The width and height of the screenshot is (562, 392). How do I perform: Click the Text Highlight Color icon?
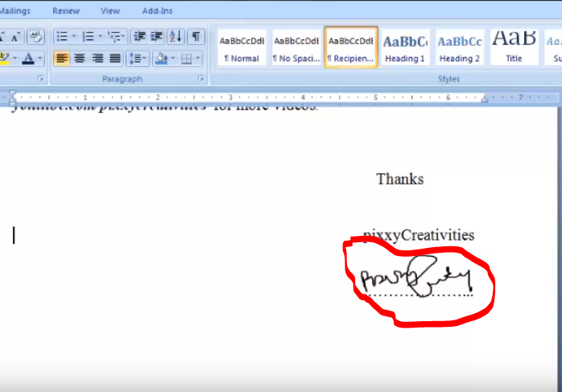4,59
